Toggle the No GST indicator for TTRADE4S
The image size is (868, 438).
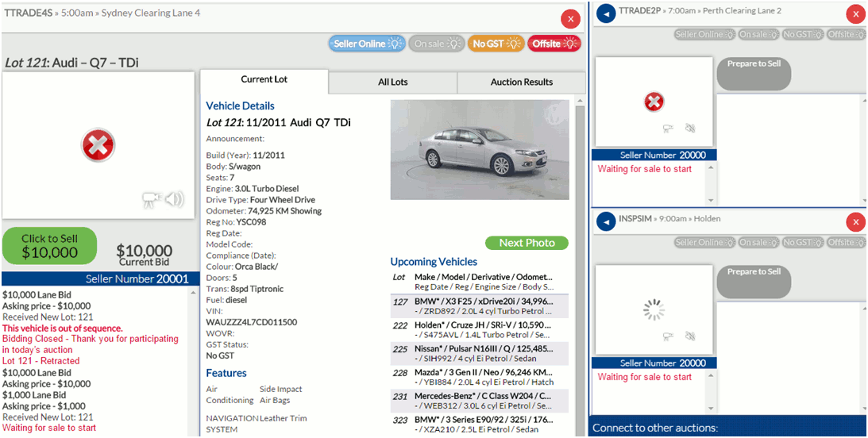point(496,44)
